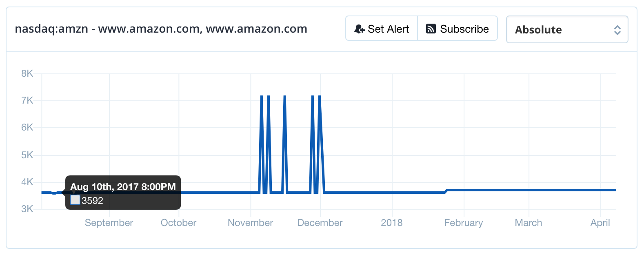Toggle the Set Alert option

click(x=381, y=29)
